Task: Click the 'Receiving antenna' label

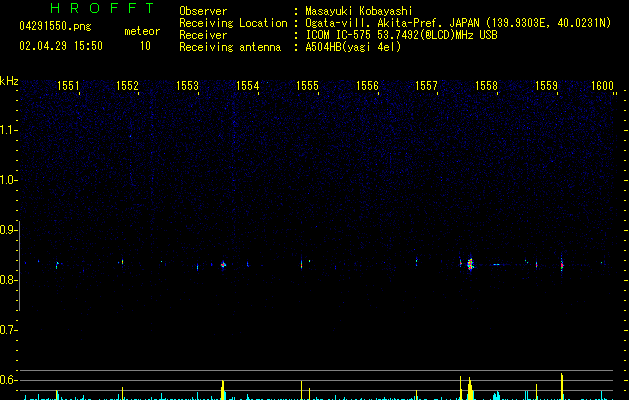Action: (x=230, y=47)
